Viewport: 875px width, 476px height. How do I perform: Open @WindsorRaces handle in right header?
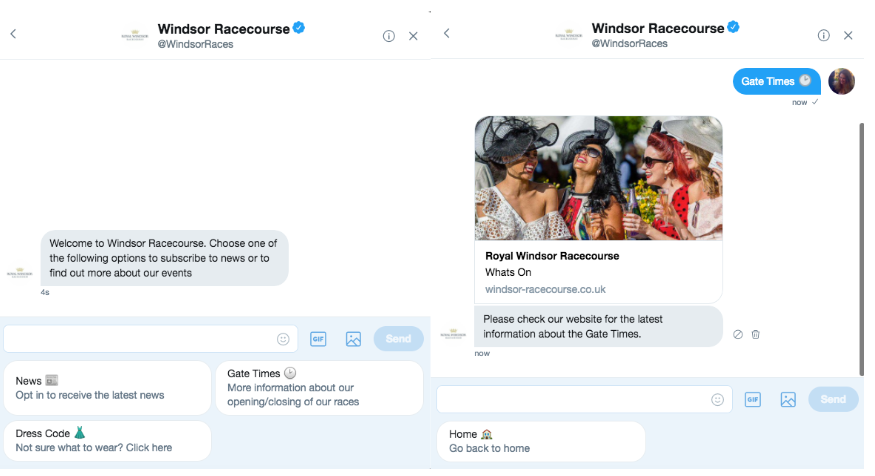(629, 44)
